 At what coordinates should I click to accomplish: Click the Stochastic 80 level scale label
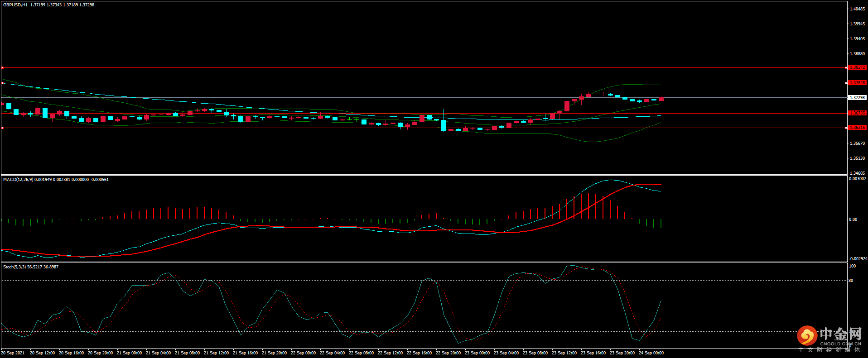click(851, 281)
